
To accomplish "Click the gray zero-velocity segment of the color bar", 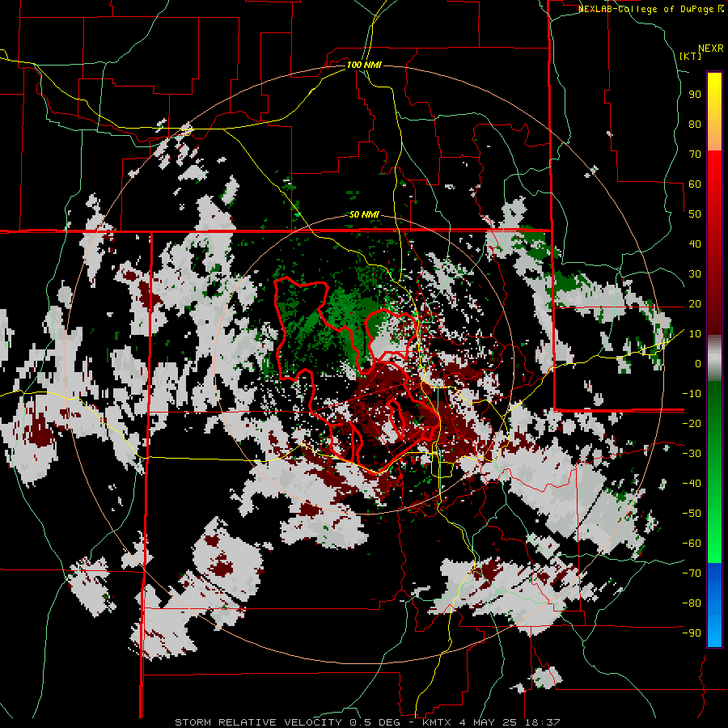I will (x=714, y=358).
